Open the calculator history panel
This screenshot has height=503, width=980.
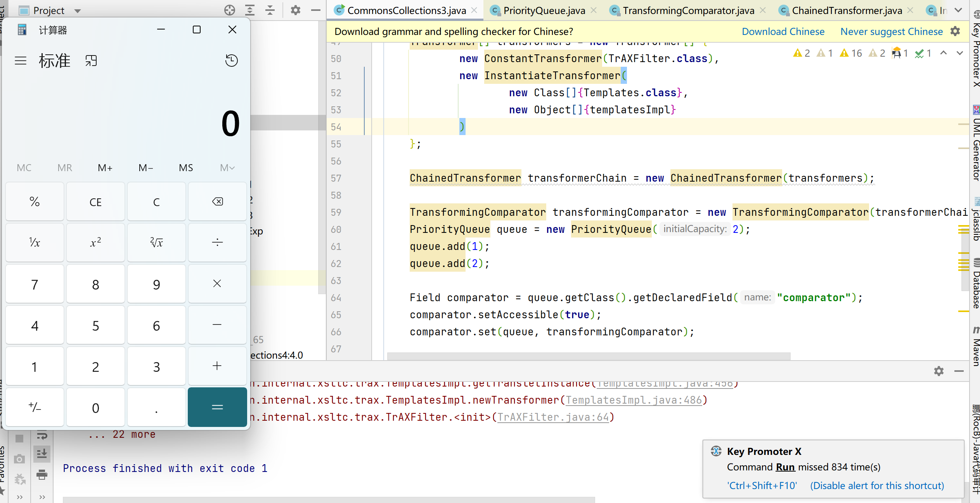232,60
